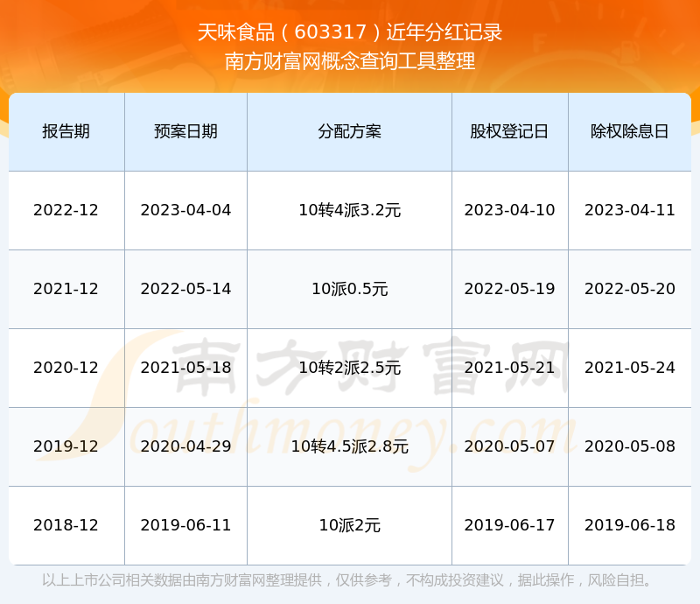Image resolution: width=700 pixels, height=604 pixels.
Task: Click the '分配方案' column header
Action: point(349,131)
